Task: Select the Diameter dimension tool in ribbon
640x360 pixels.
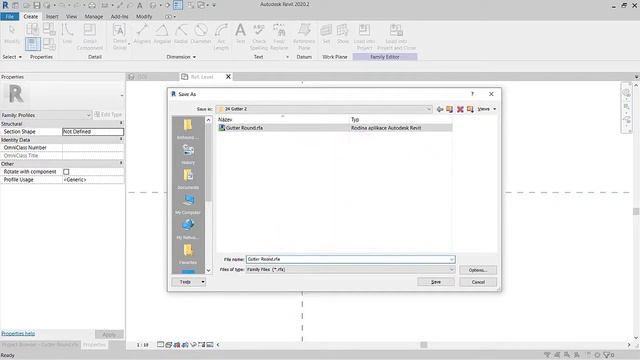Action: click(201, 33)
